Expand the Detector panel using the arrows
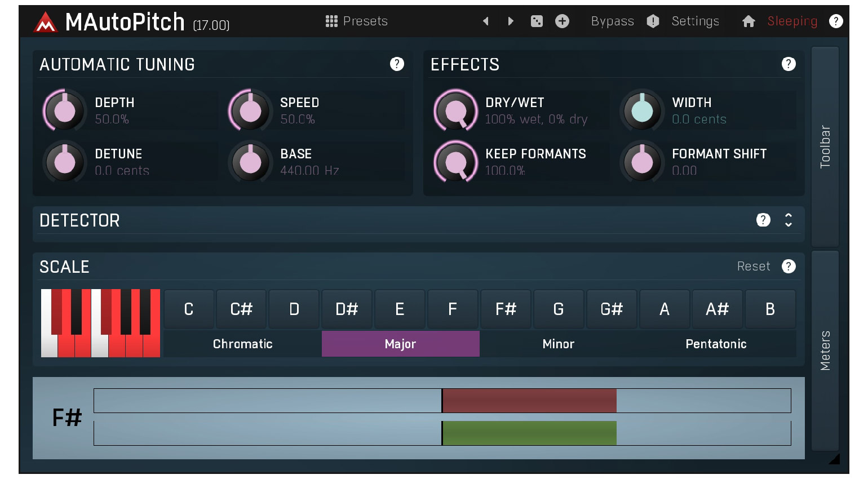The height and width of the screenshot is (479, 868). coord(789,220)
